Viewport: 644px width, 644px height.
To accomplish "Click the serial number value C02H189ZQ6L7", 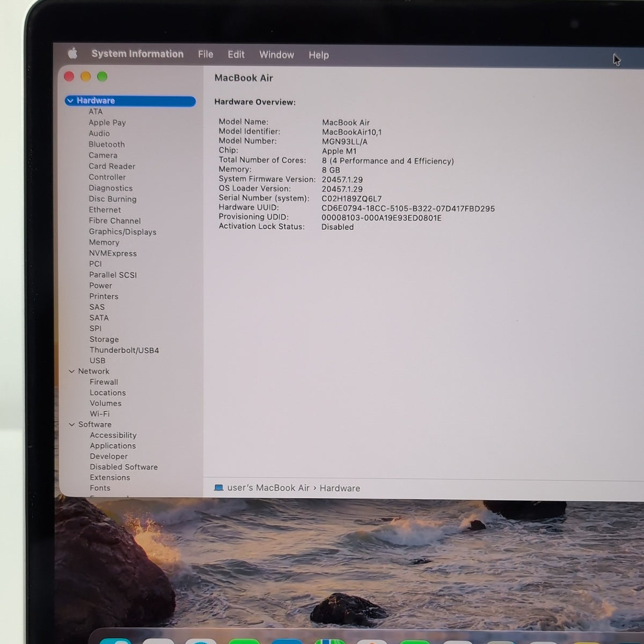I will pos(352,199).
